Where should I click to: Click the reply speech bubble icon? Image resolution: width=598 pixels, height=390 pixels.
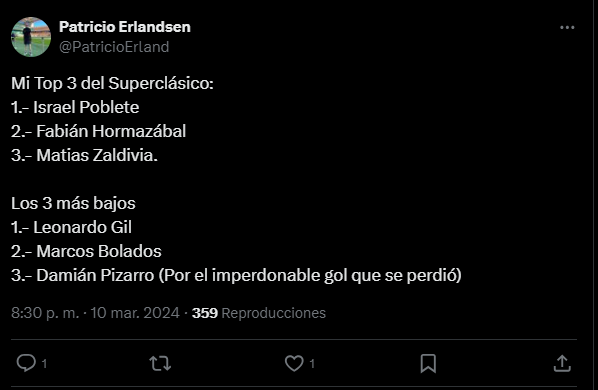[x=26, y=363]
